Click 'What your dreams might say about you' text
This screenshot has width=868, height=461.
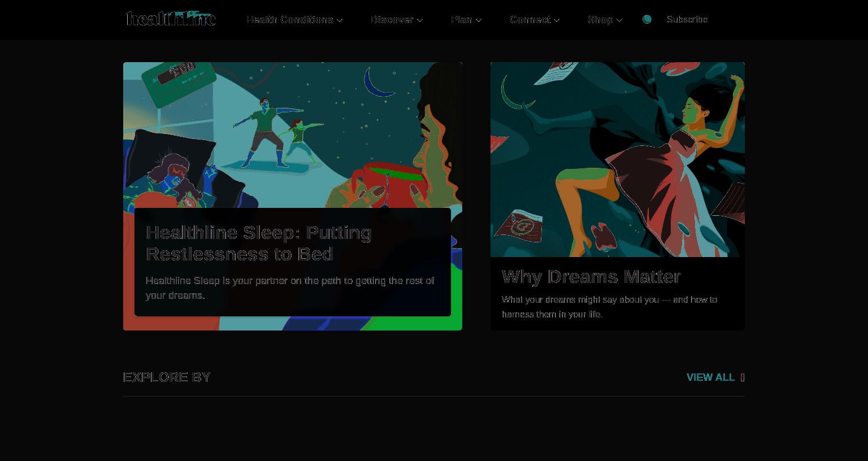(x=609, y=307)
